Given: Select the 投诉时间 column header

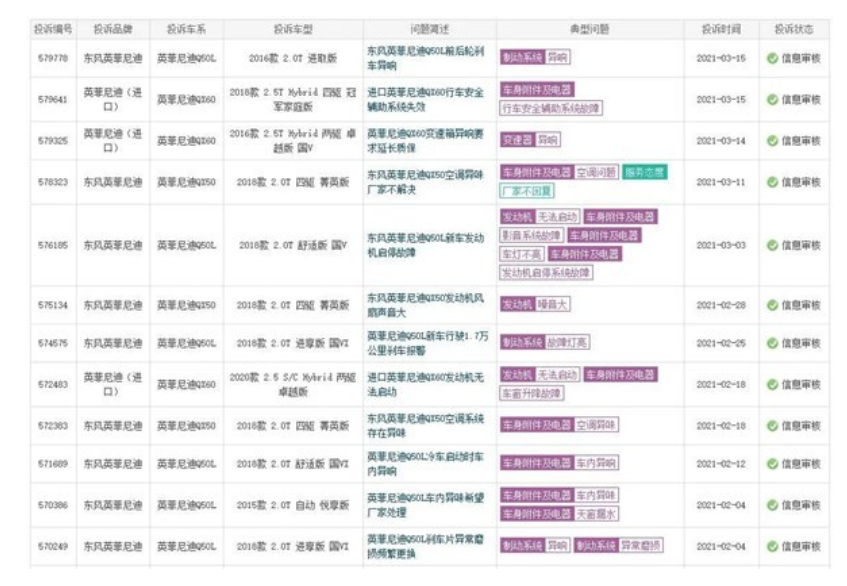Looking at the screenshot, I should pos(721,29).
